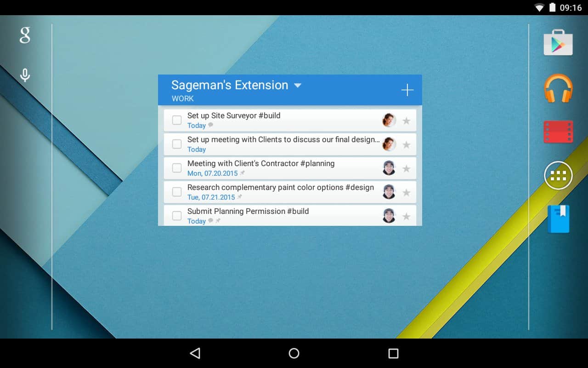Open the Google Play Store app

pos(558,43)
